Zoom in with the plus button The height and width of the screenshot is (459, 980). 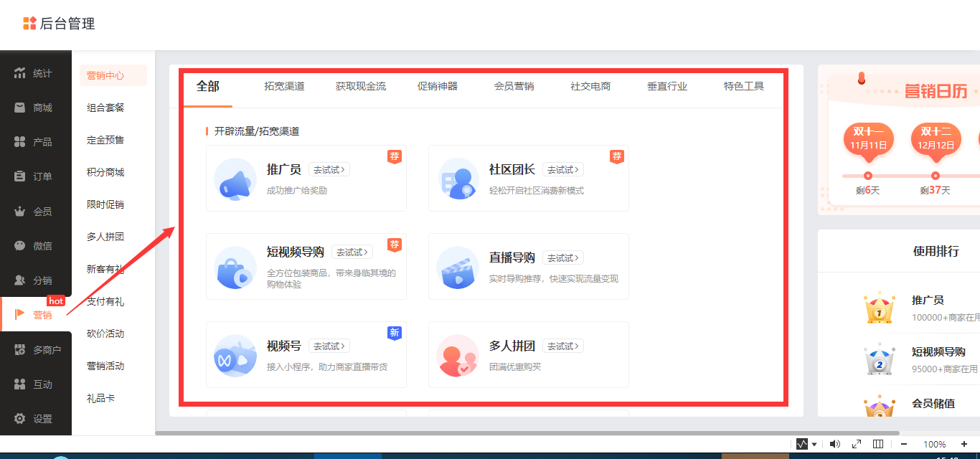tap(963, 444)
